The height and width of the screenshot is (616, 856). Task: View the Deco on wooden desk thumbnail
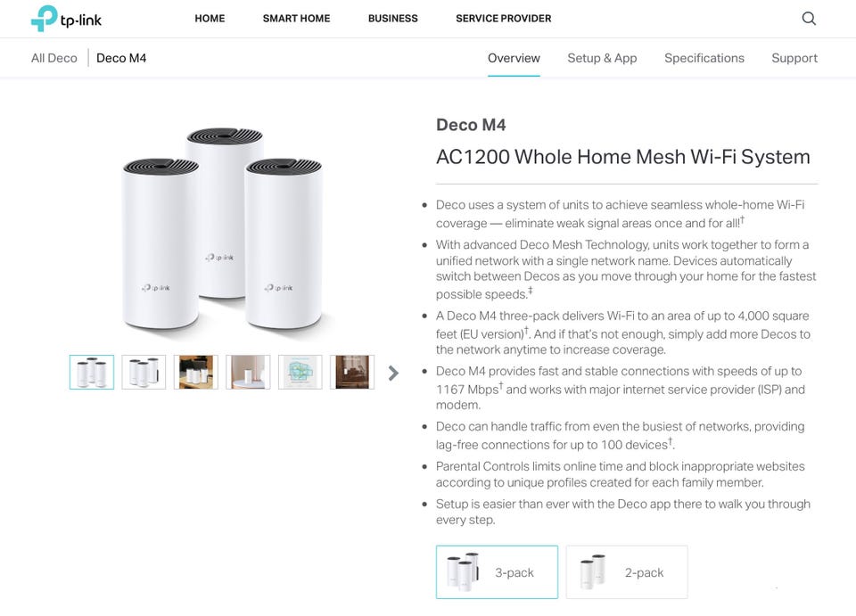tap(196, 372)
